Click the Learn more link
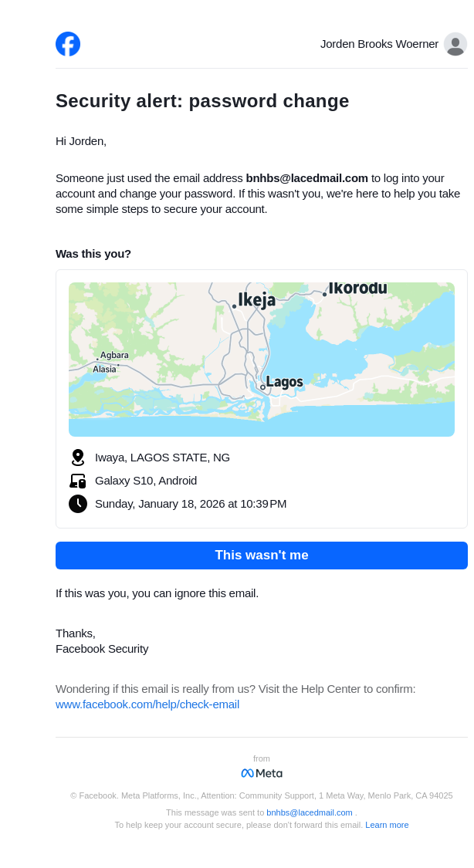474x868 pixels. [387, 825]
